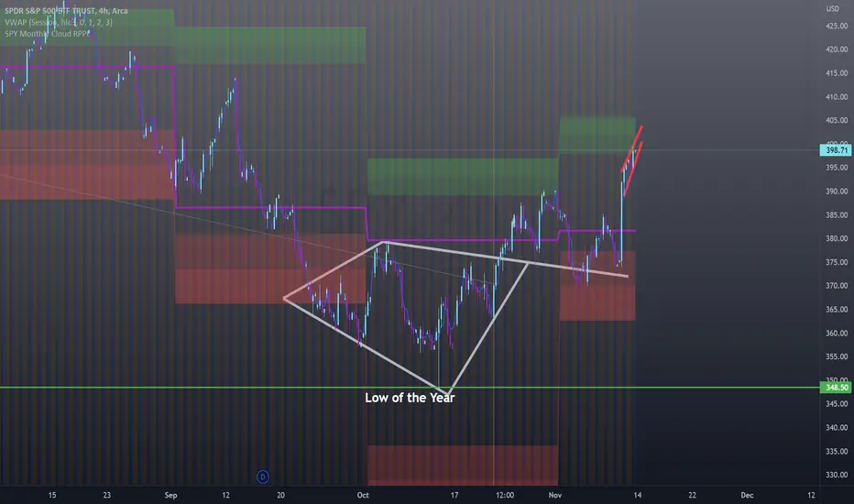
Task: Click the 12:00 label on time axis
Action: 505,495
